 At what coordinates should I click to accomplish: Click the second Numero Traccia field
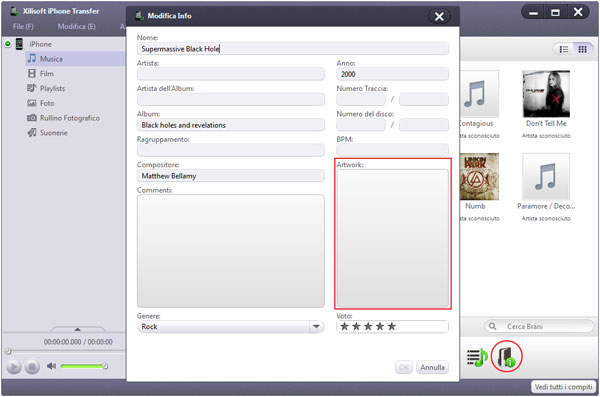click(x=424, y=100)
